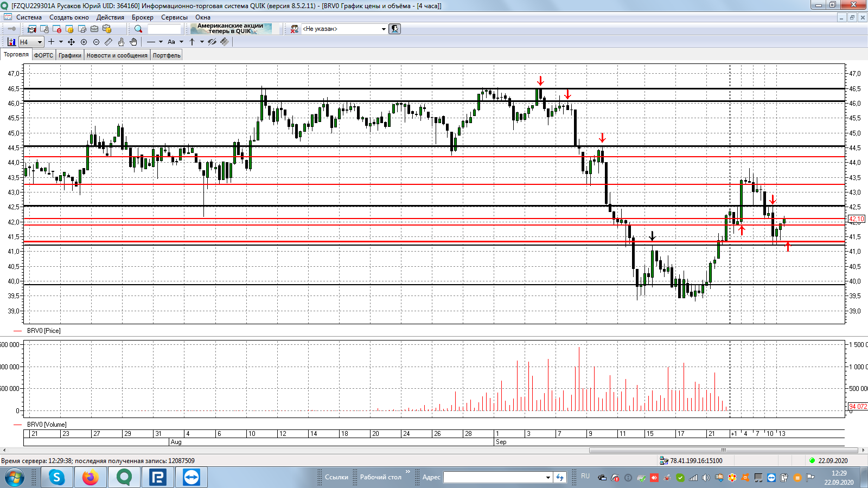
Task: Click the BRV0 [Price] legend label
Action: pyautogui.click(x=44, y=331)
